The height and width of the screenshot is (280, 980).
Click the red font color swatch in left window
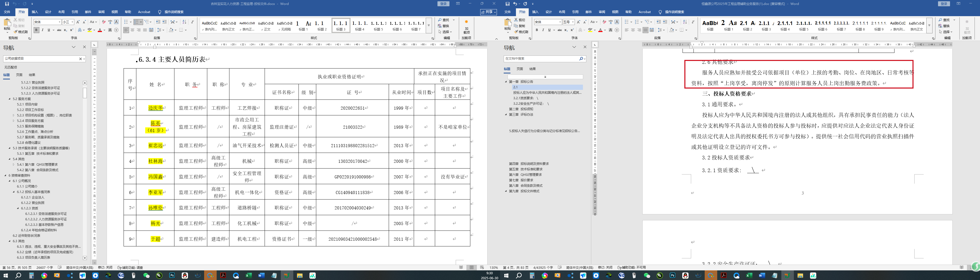point(100,30)
